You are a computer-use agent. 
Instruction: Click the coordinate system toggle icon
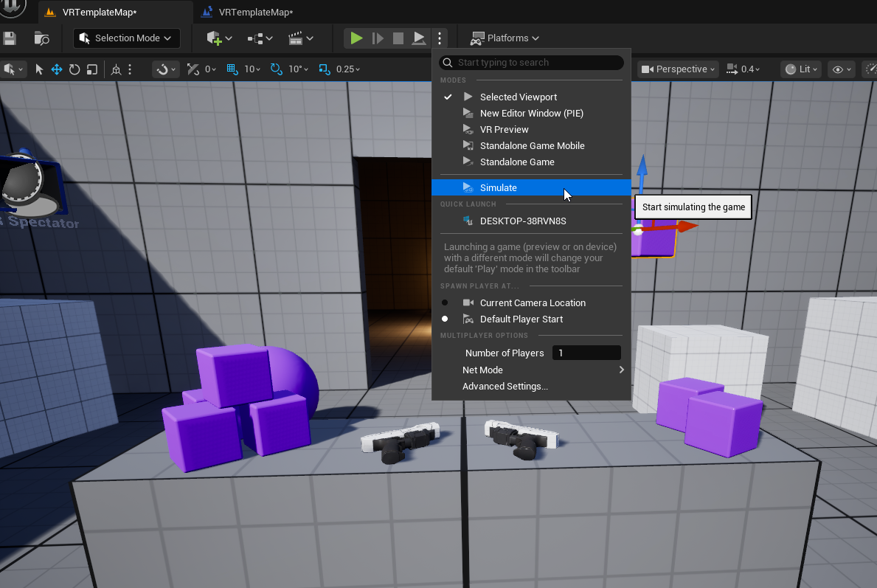point(116,69)
